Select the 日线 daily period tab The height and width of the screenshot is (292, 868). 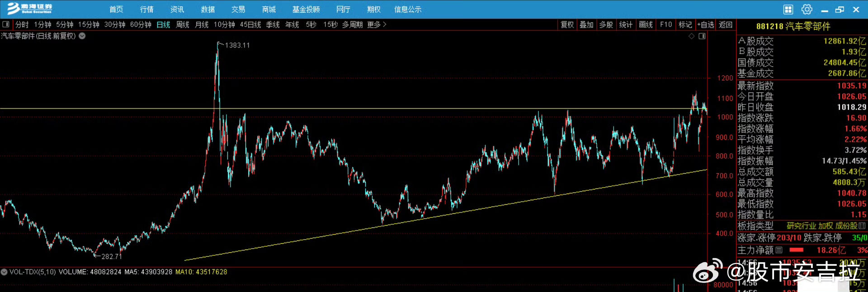(x=163, y=24)
